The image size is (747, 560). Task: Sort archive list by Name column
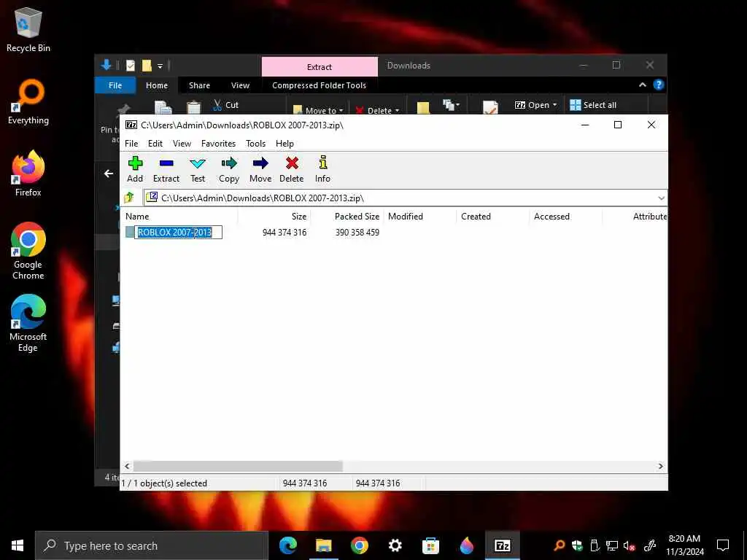179,216
